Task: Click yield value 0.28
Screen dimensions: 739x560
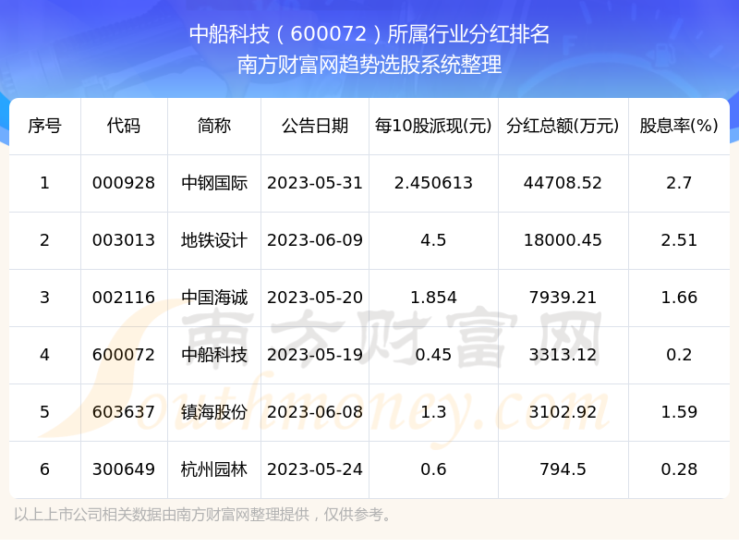Action: coord(679,469)
